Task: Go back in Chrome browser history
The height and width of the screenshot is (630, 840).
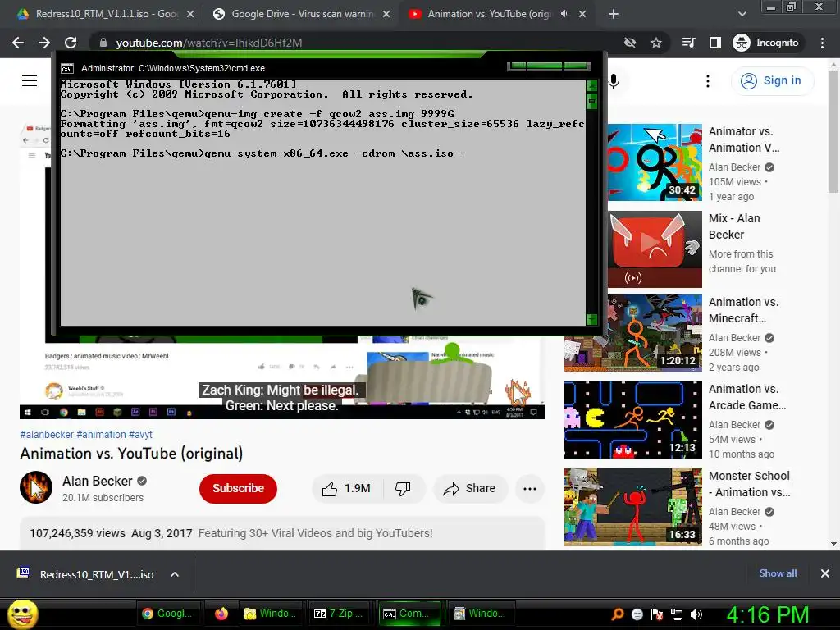Action: coord(18,43)
